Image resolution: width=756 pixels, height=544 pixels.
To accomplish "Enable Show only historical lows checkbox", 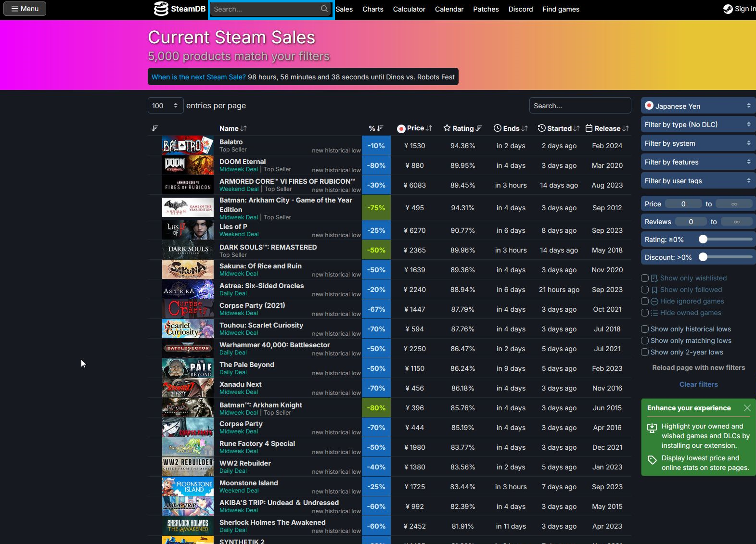I will pyautogui.click(x=645, y=329).
